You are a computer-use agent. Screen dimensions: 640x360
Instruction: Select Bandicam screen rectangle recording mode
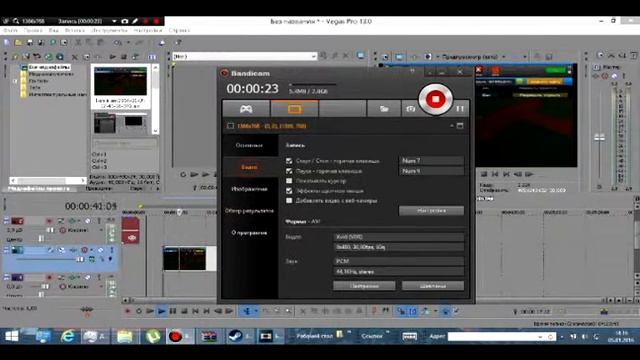click(x=294, y=109)
